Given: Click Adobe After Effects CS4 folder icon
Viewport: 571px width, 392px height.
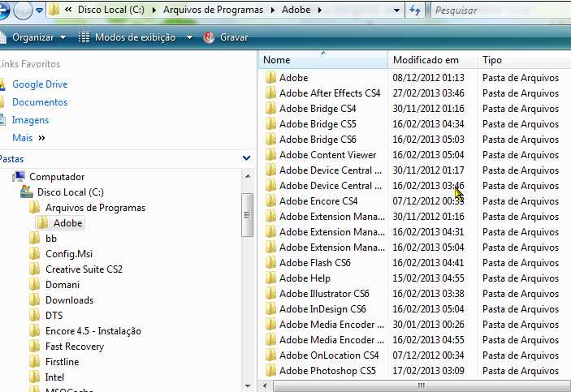Looking at the screenshot, I should point(270,93).
